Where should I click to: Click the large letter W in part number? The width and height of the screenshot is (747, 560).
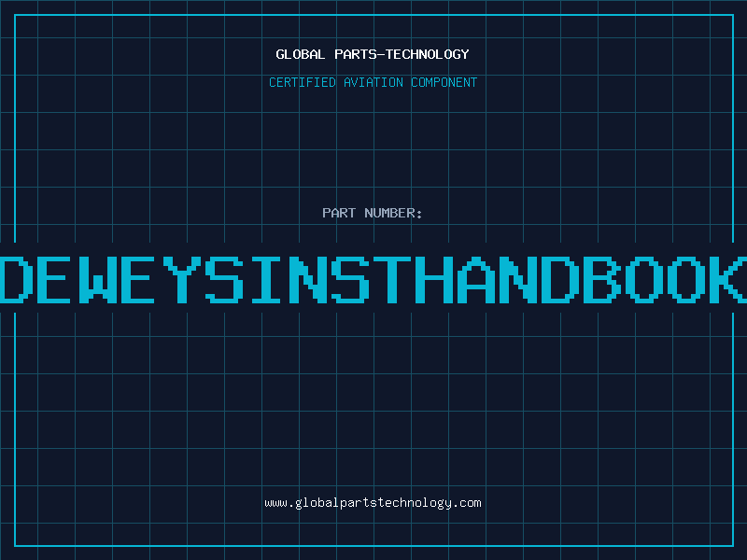98,280
